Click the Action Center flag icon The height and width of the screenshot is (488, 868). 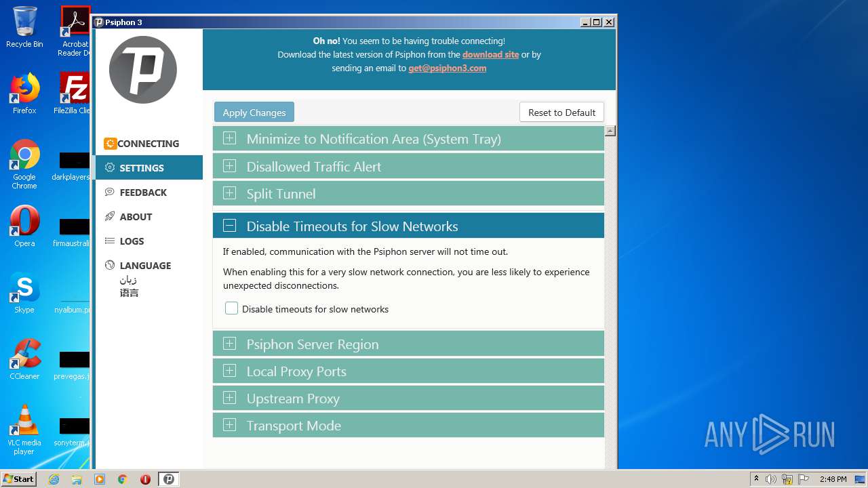803,479
